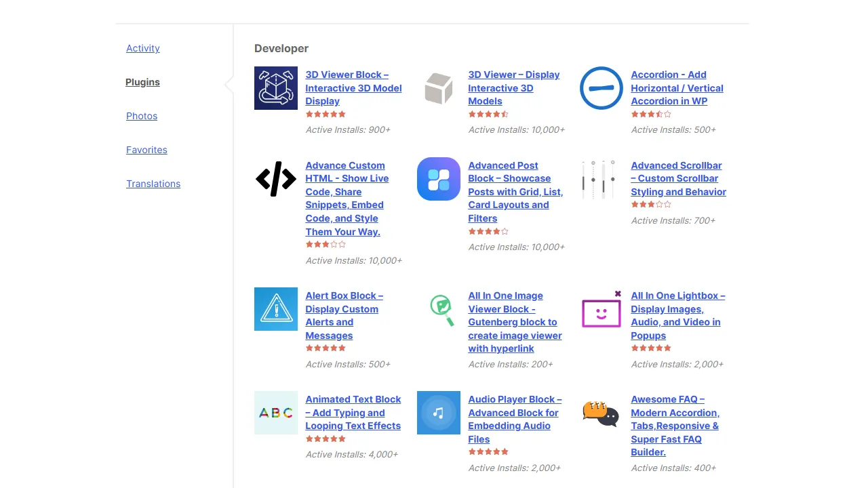Open the Activity tab in sidebar
This screenshot has height=488, width=868.
pyautogui.click(x=143, y=48)
